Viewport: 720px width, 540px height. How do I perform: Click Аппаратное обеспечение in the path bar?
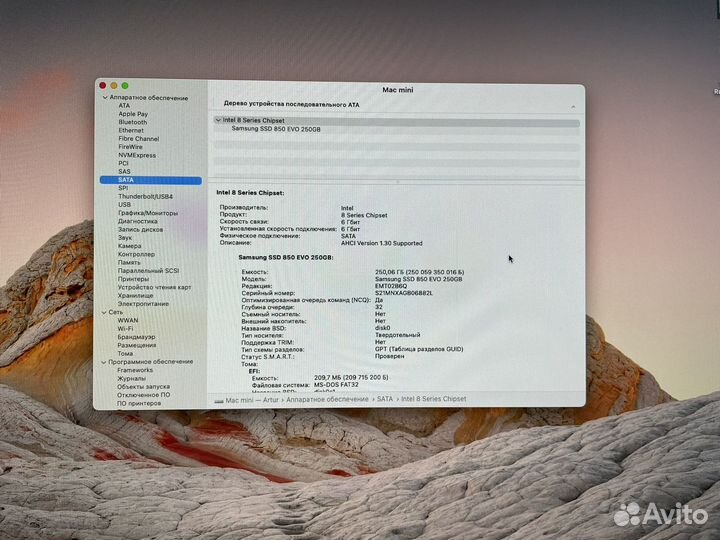(x=327, y=399)
